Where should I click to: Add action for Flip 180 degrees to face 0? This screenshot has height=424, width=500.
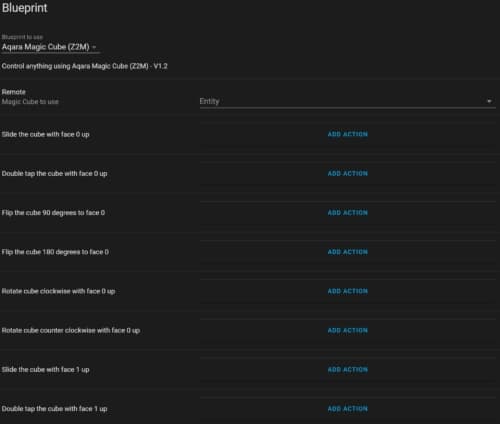click(347, 252)
